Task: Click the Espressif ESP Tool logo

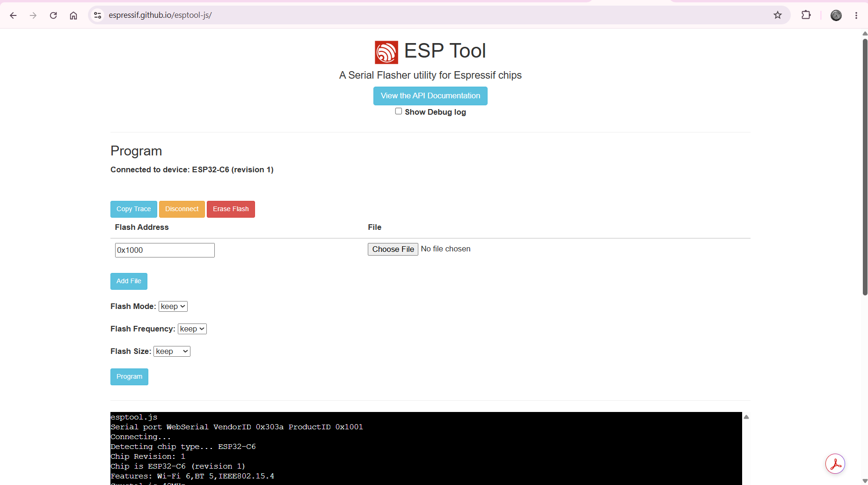Action: pyautogui.click(x=387, y=52)
